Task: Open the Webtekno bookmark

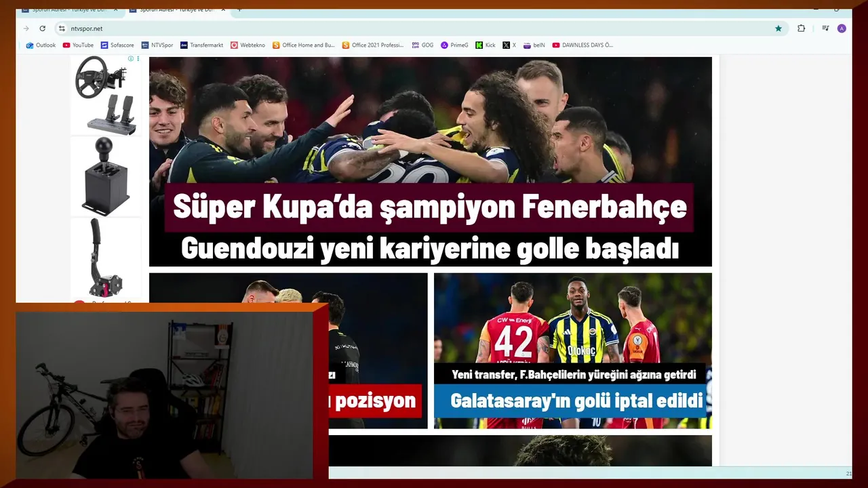Action: 248,45
